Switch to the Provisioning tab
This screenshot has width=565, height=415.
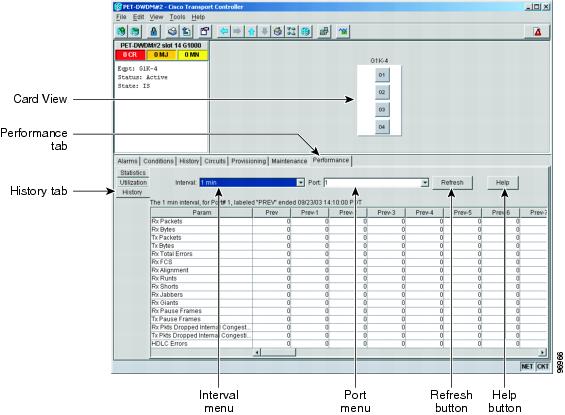[249, 161]
